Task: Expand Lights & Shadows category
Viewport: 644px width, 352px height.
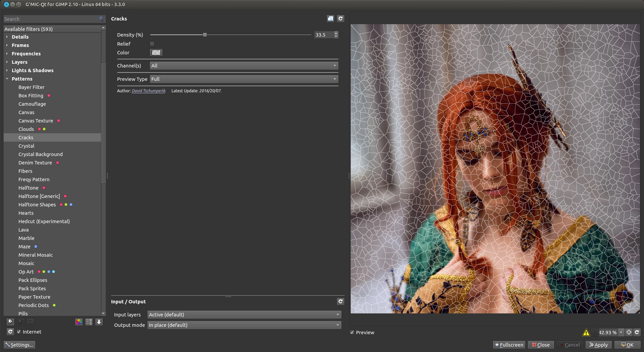Action: coord(7,70)
